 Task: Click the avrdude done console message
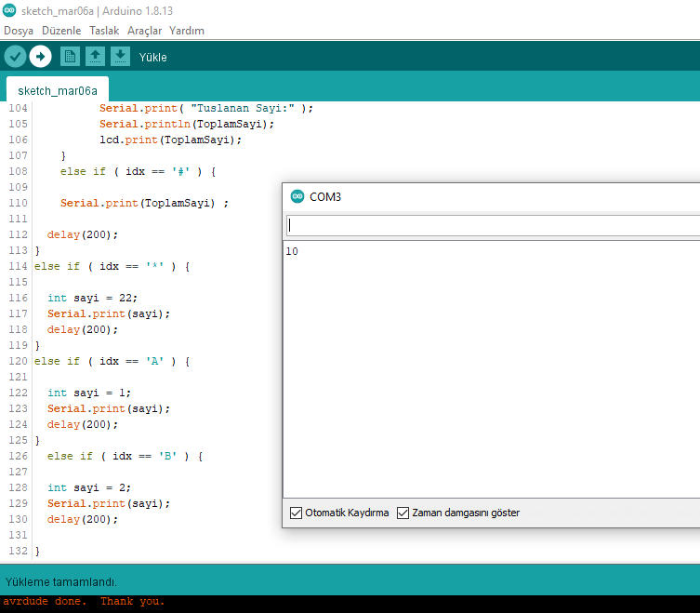pos(84,602)
